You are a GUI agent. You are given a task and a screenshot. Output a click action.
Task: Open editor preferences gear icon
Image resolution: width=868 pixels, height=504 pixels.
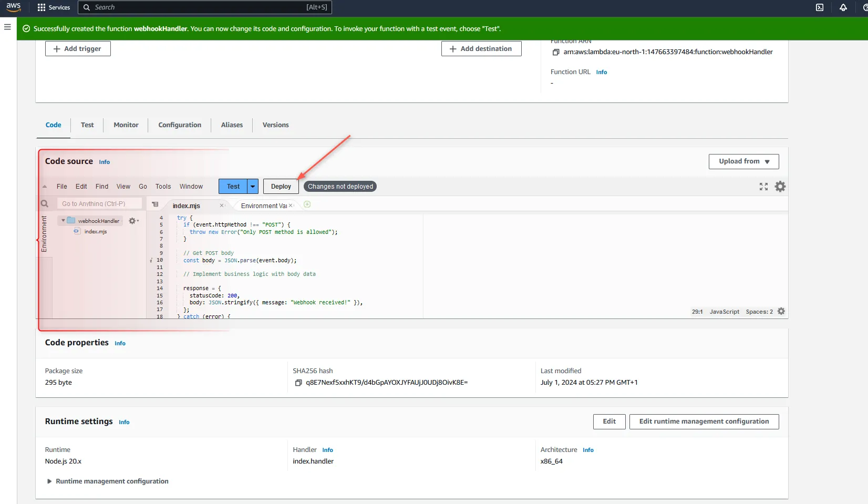[x=780, y=187]
